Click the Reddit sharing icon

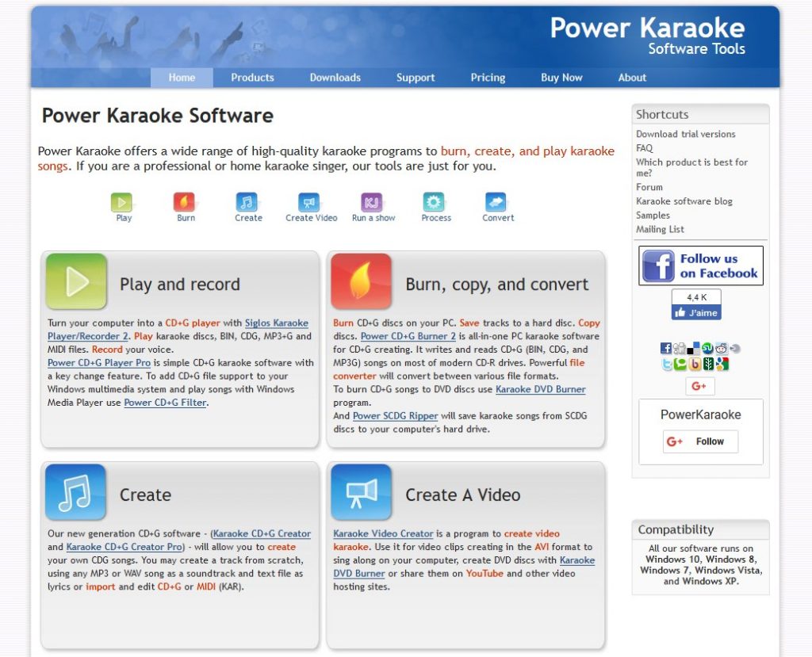(722, 349)
